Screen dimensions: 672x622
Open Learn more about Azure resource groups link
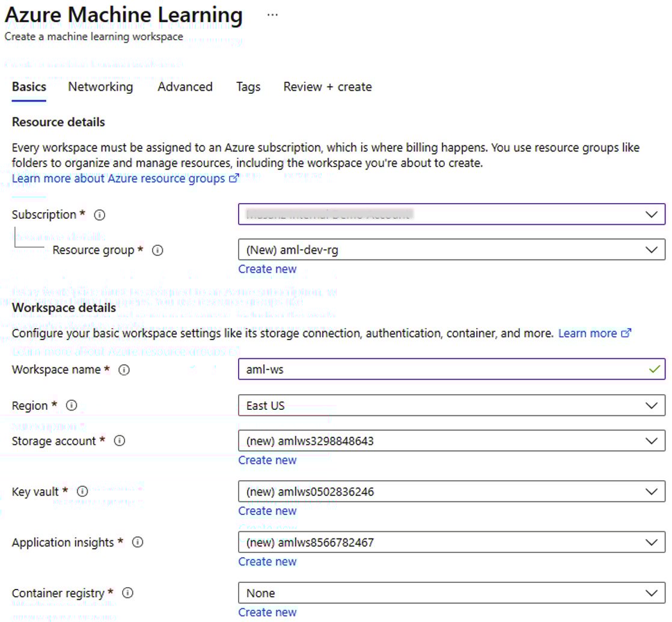118,178
